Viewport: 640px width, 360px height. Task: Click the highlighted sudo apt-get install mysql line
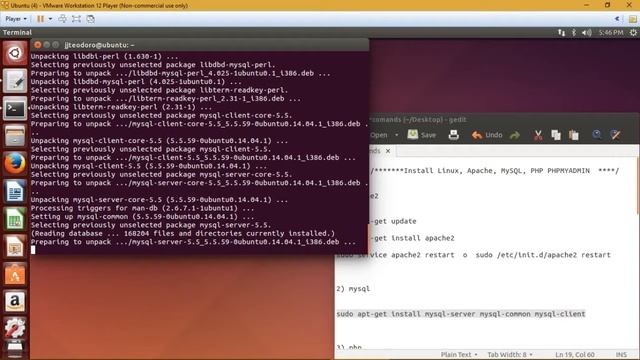click(x=461, y=314)
